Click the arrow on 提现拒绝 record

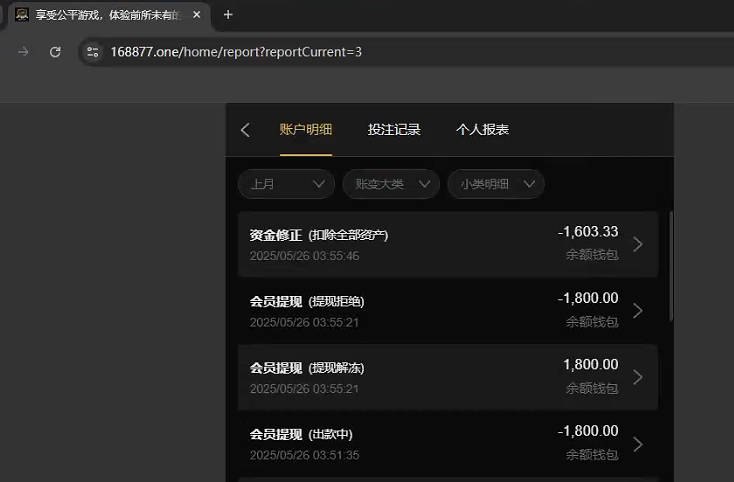click(x=638, y=311)
